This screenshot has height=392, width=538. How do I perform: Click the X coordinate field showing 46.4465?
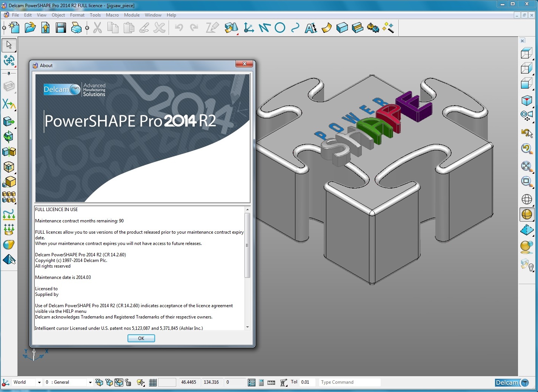[x=189, y=382]
